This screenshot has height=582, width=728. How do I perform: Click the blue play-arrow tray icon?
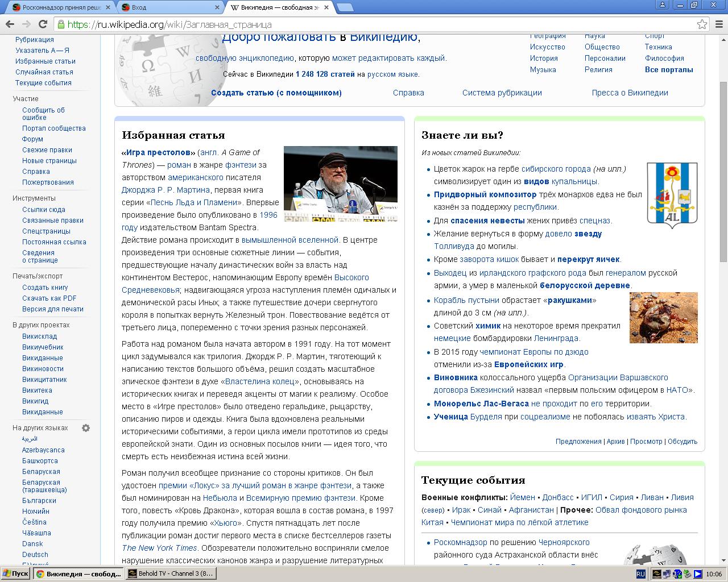tap(698, 574)
